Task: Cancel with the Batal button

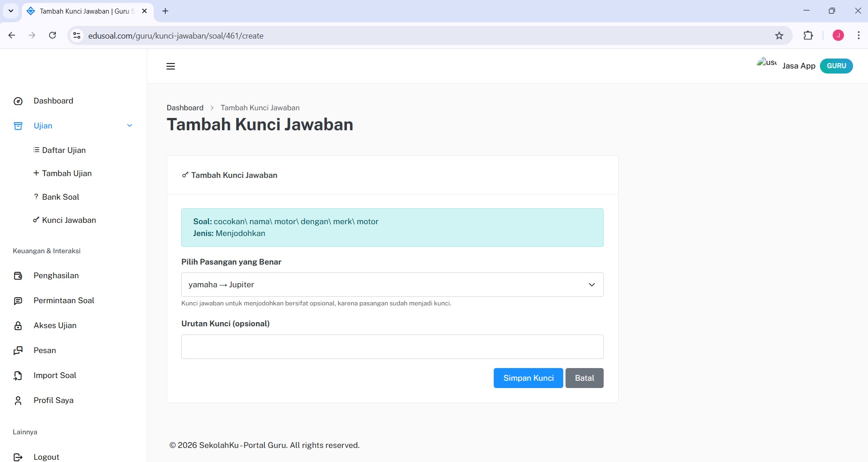Action: pos(584,378)
